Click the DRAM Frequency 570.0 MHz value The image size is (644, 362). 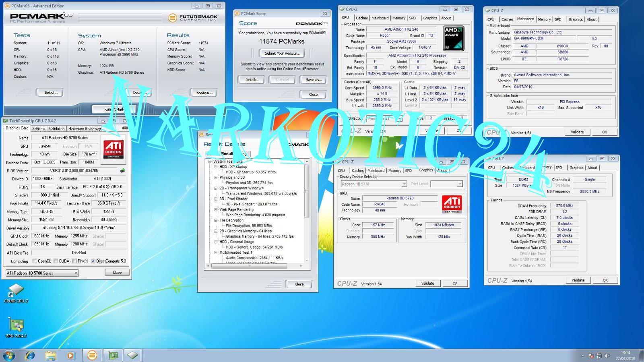pyautogui.click(x=564, y=206)
